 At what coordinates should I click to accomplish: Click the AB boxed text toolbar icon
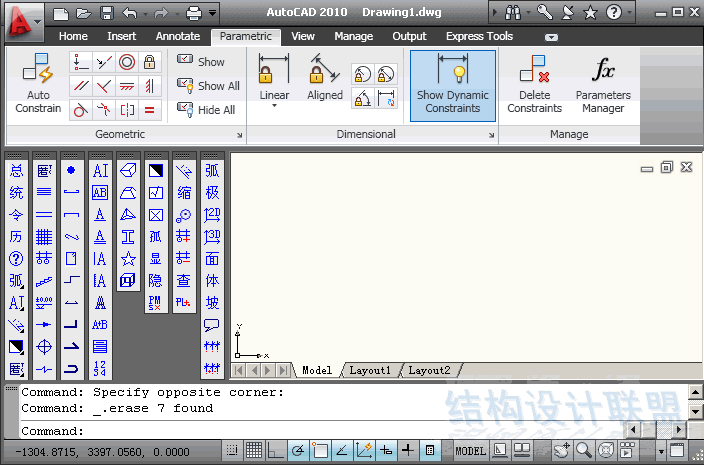[x=100, y=193]
